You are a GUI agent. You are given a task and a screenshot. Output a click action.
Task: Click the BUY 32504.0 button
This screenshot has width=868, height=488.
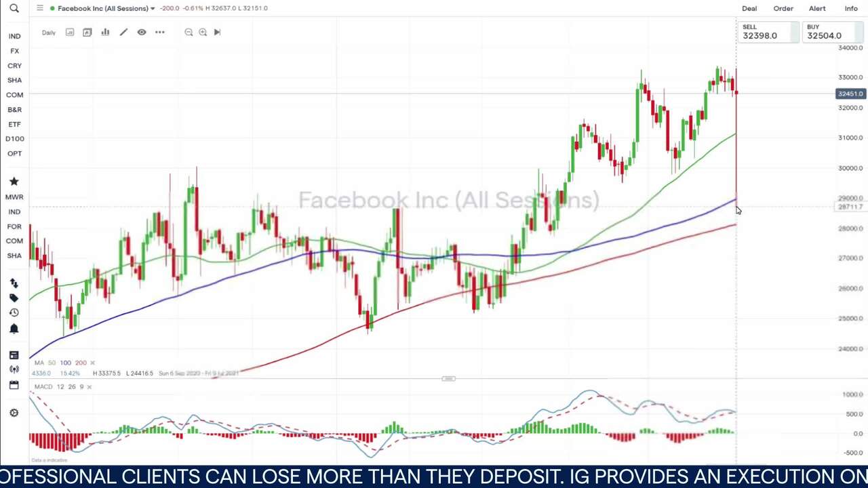coord(832,32)
